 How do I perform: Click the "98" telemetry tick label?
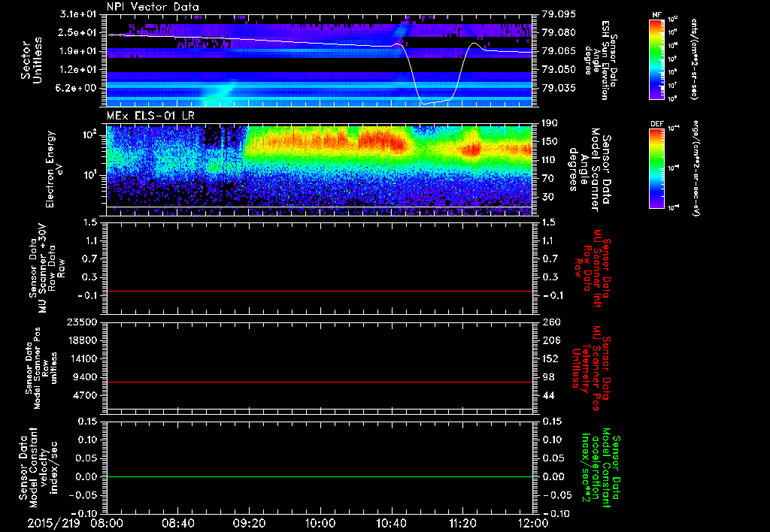point(548,377)
